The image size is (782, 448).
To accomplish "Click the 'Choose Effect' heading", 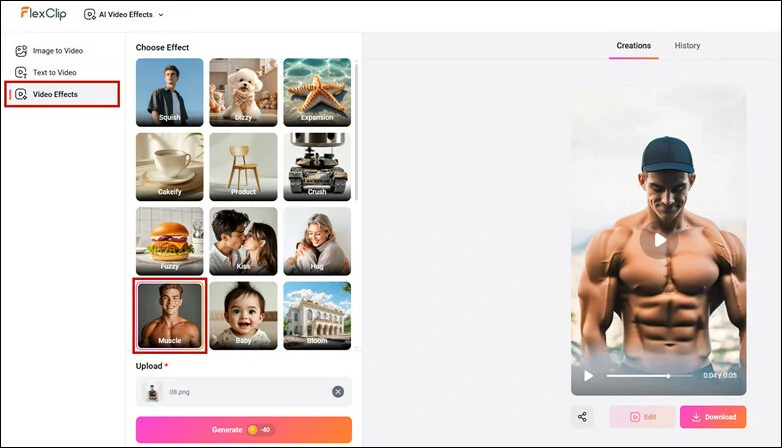I will click(162, 47).
